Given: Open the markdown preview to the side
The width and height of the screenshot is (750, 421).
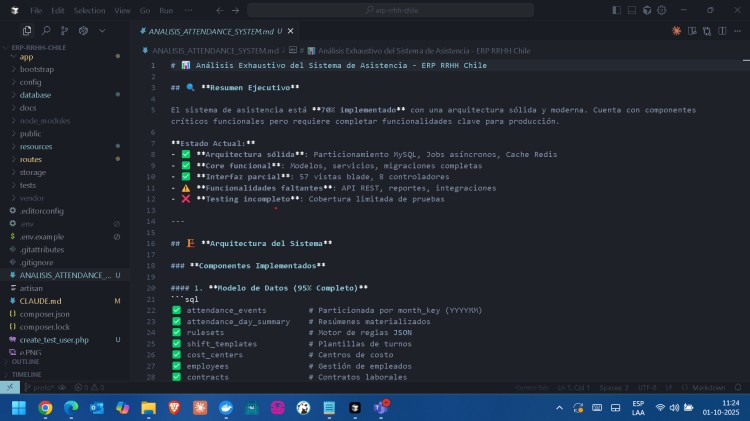Looking at the screenshot, I should coord(692,31).
